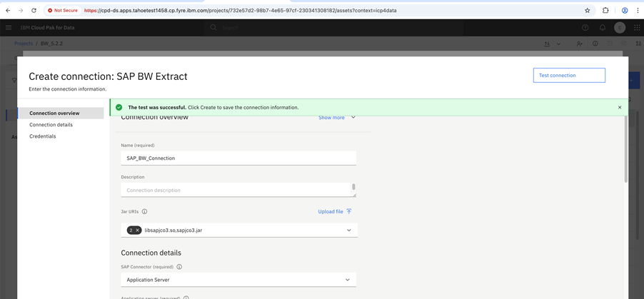644x299 pixels.
Task: Click the import/export project icon
Action: click(547, 44)
